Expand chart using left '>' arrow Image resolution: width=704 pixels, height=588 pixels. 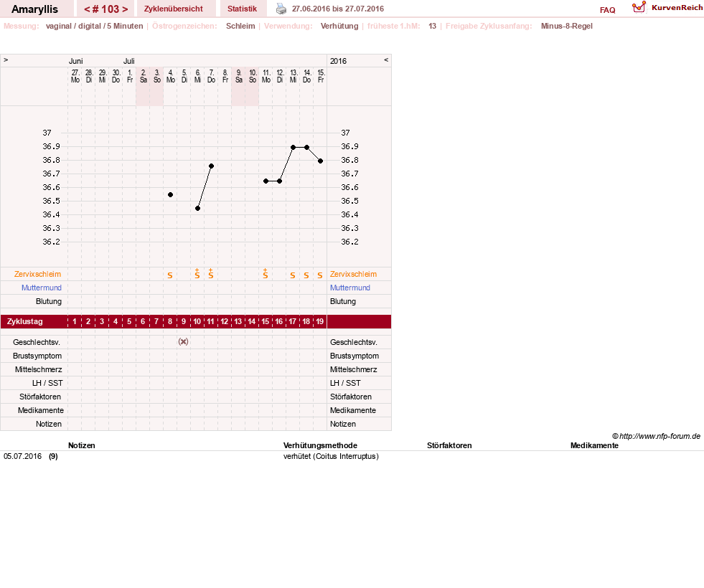pyautogui.click(x=6, y=60)
